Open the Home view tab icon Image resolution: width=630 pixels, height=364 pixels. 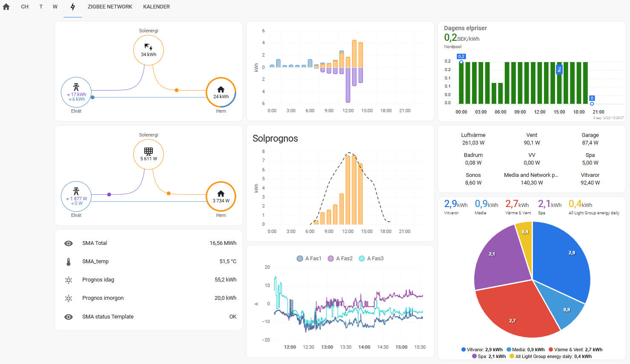[6, 7]
